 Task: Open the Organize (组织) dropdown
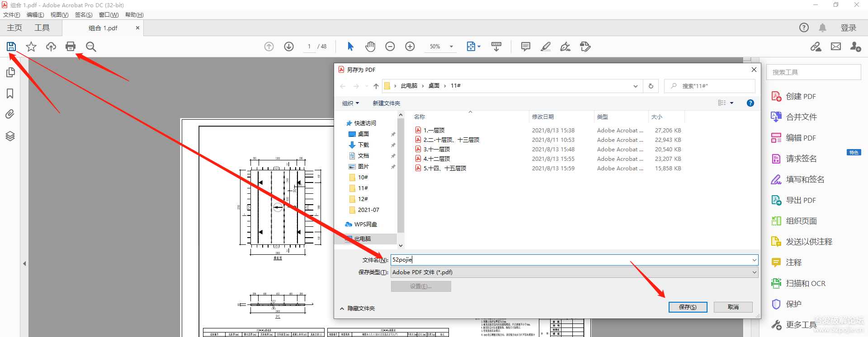(x=350, y=103)
